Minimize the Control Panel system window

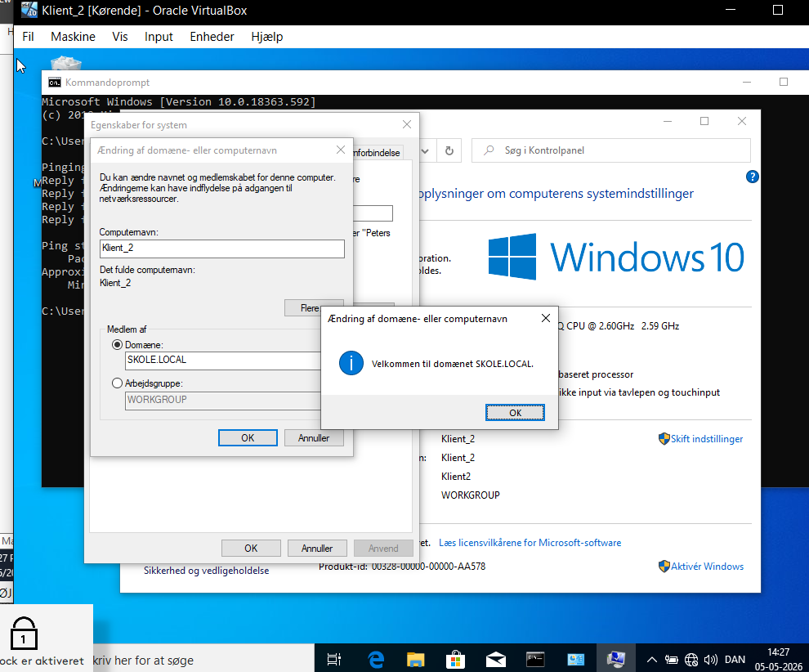668,121
